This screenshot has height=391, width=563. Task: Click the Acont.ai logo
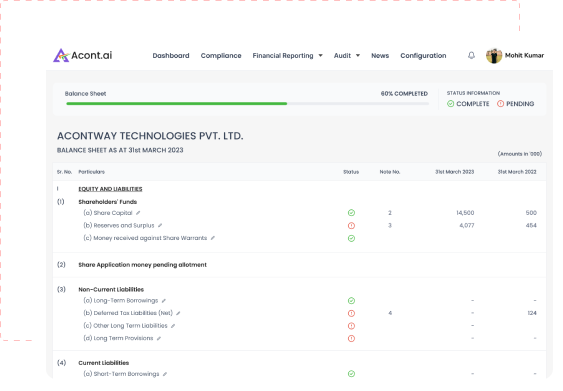pyautogui.click(x=83, y=55)
